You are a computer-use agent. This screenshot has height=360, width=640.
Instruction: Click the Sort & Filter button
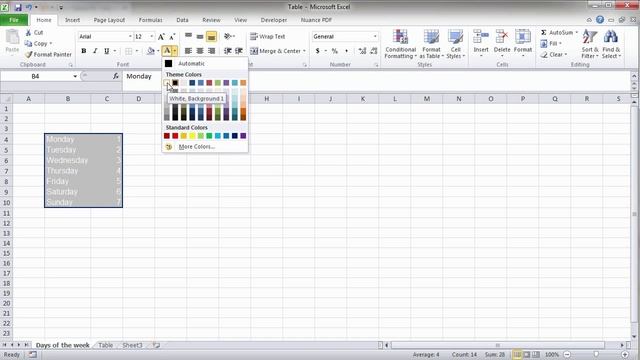(589, 44)
